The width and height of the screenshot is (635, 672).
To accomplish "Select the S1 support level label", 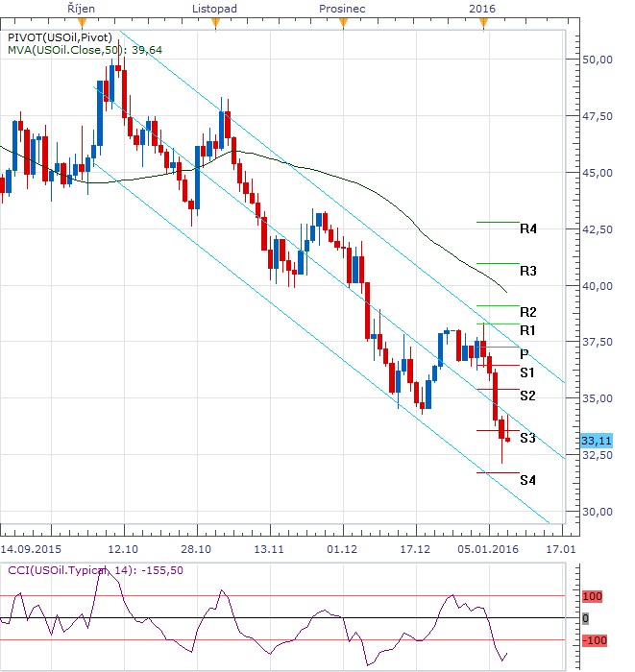I will (x=527, y=372).
